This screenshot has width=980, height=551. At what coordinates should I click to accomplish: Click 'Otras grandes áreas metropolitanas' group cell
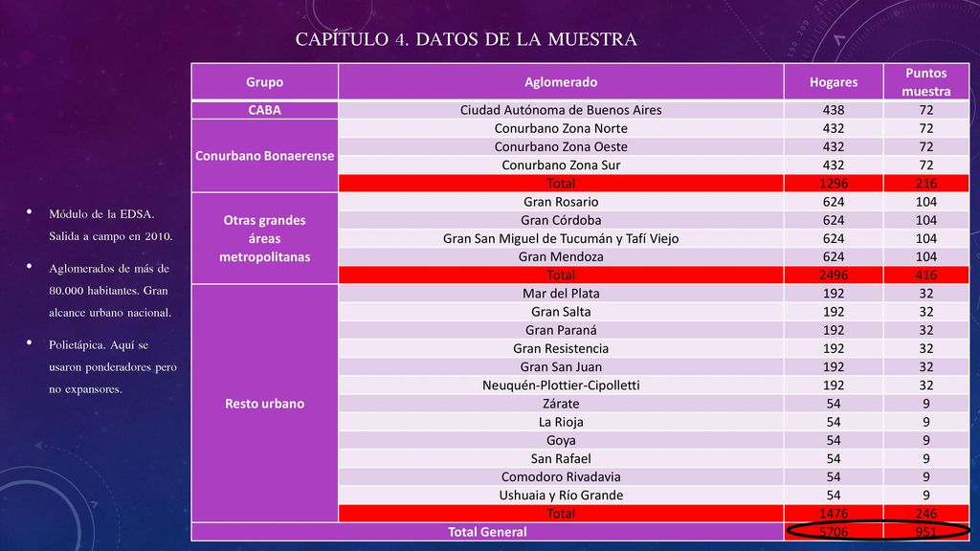coord(264,238)
